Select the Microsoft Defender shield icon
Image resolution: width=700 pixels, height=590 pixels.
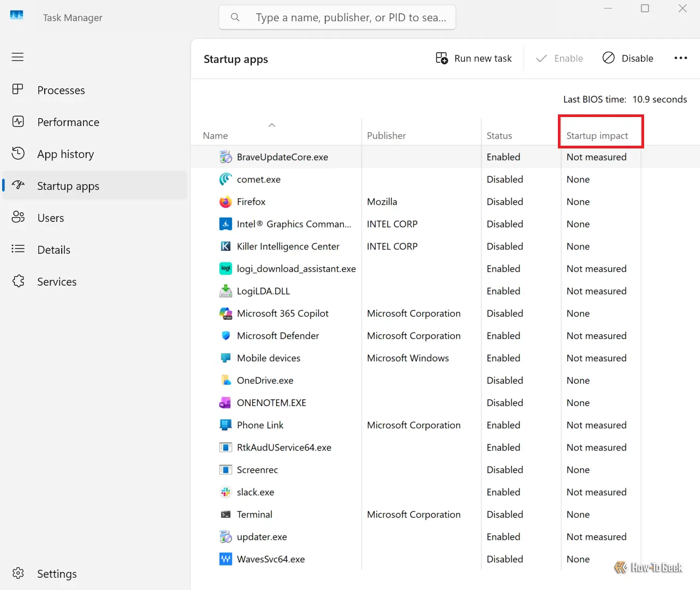pos(226,336)
